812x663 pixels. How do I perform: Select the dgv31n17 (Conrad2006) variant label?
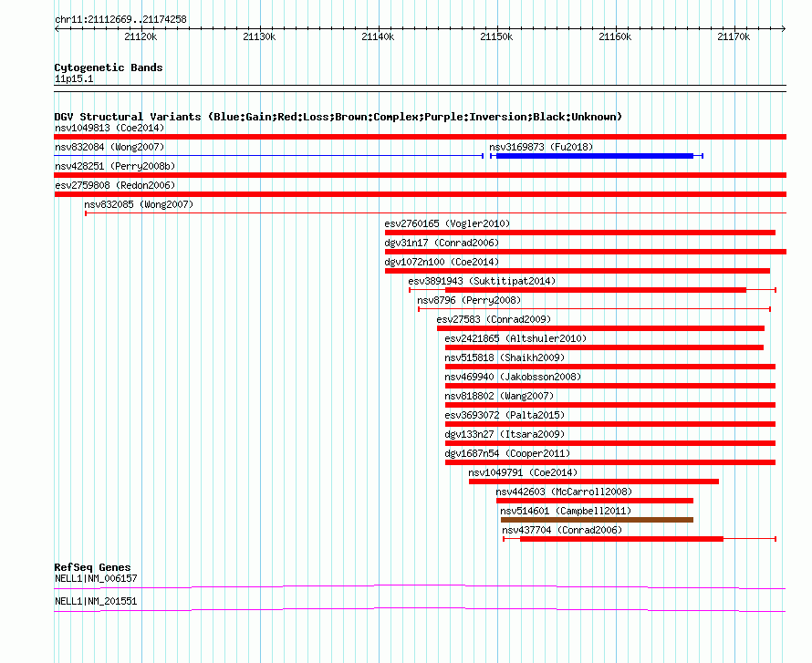point(442,243)
